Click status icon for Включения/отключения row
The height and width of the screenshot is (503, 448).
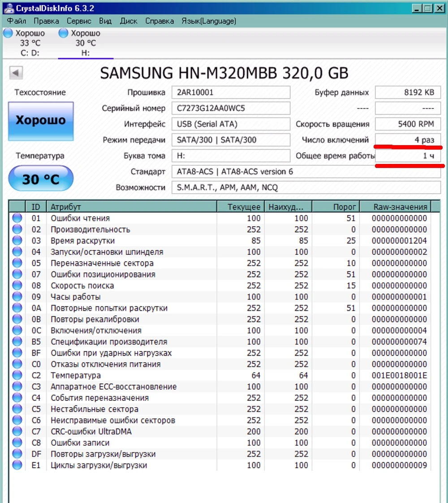17,331
